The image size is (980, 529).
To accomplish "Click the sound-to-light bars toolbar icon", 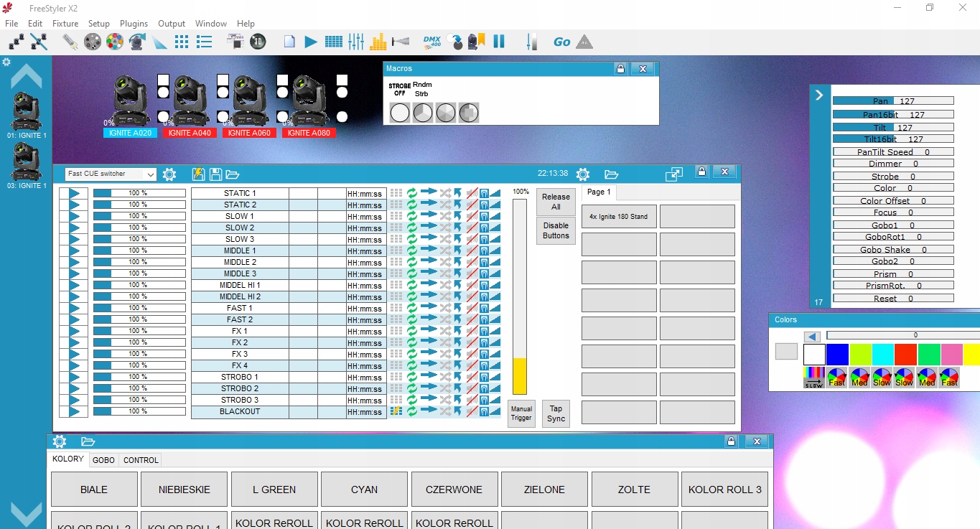I will [x=379, y=42].
